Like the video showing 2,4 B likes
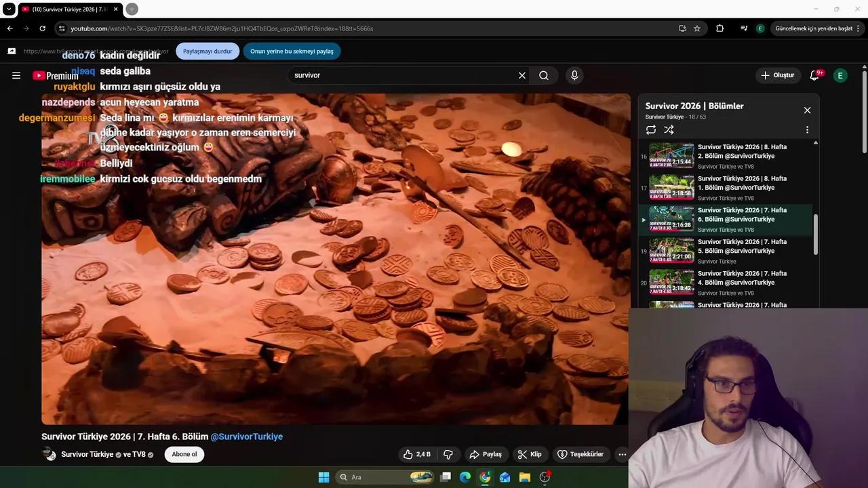This screenshot has width=868, height=488. click(416, 454)
